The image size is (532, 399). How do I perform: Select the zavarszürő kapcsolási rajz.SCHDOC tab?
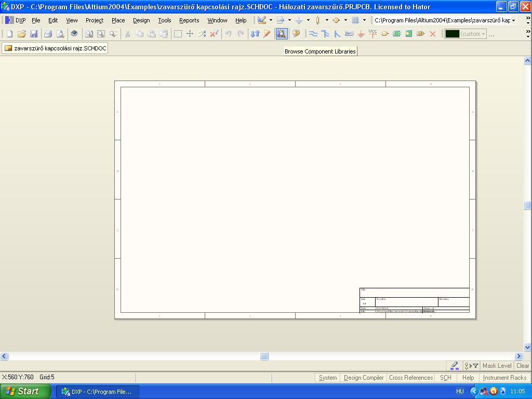pos(55,48)
